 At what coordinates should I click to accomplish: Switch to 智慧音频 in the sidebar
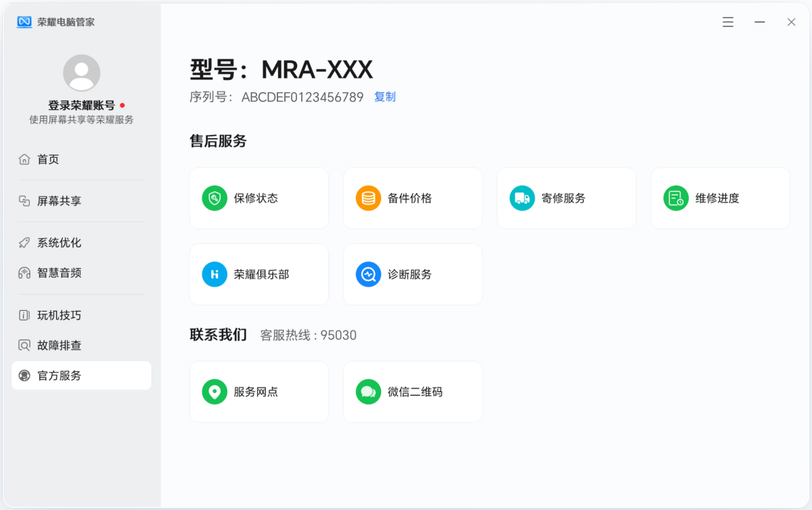pos(59,273)
